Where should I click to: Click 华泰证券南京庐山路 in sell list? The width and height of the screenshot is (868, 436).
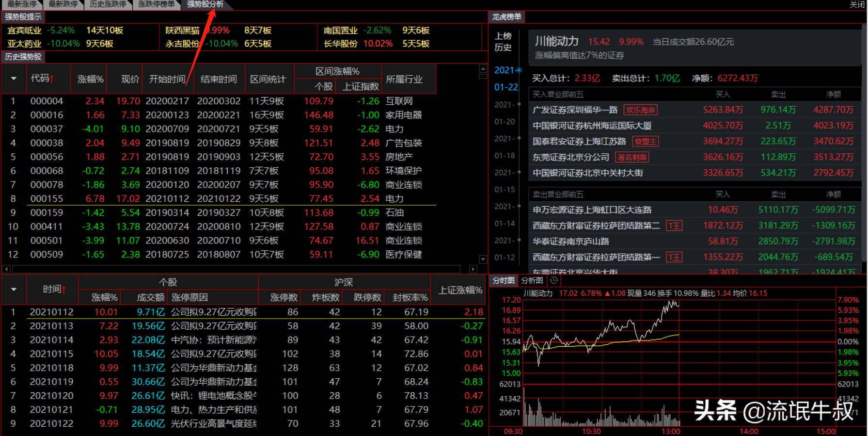[x=571, y=242]
